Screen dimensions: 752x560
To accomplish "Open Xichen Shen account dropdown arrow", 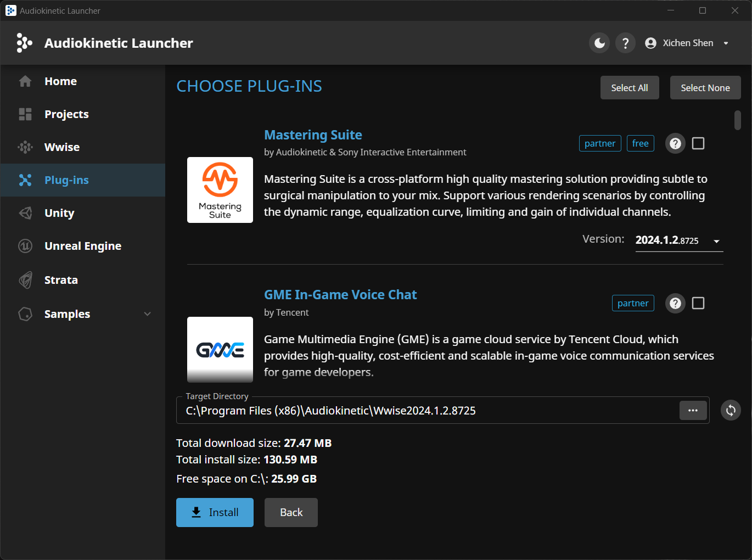I will [726, 43].
